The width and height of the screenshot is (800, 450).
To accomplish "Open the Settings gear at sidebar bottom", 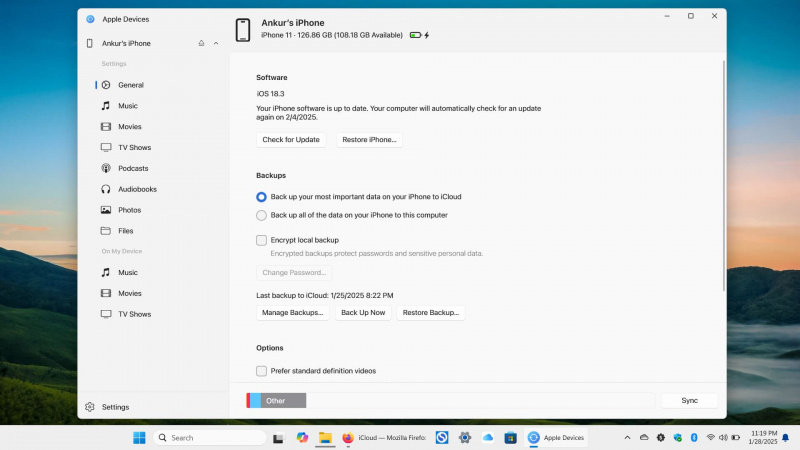I will 90,407.
